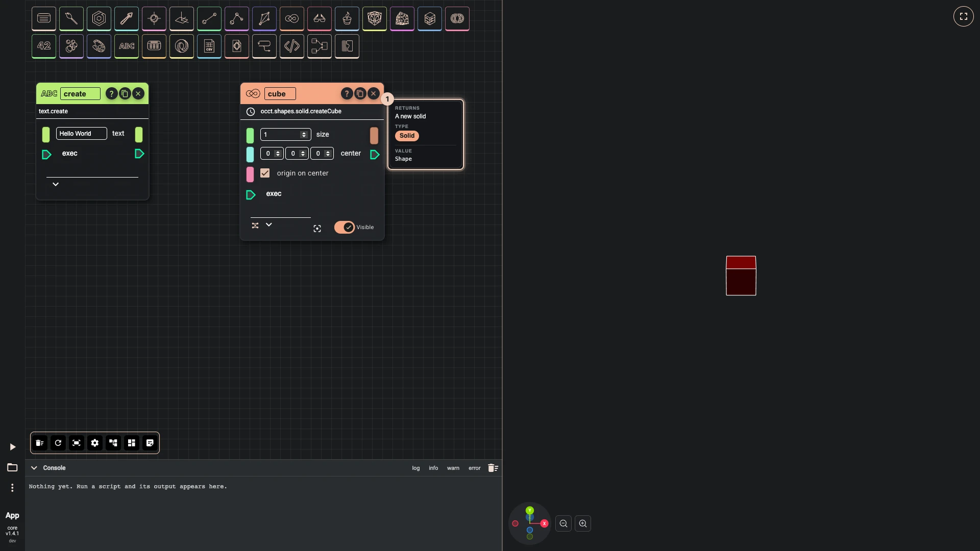Select the stacked layered cube icon
Viewport: 980px width, 551px height.
tap(430, 19)
